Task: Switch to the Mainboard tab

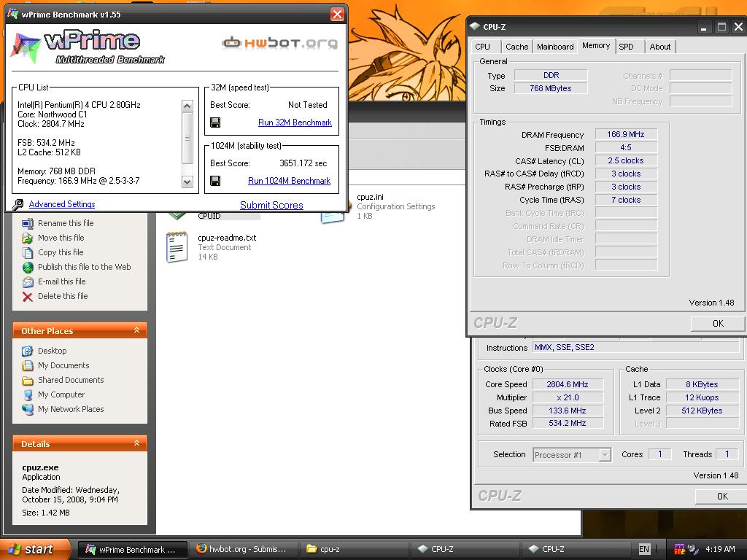Action: tap(555, 47)
